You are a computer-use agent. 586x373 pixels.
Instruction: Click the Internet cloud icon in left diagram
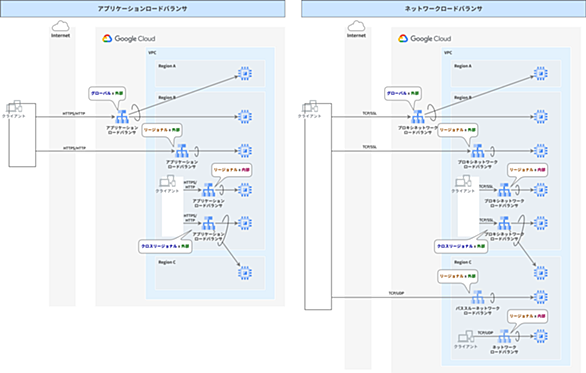coord(60,26)
